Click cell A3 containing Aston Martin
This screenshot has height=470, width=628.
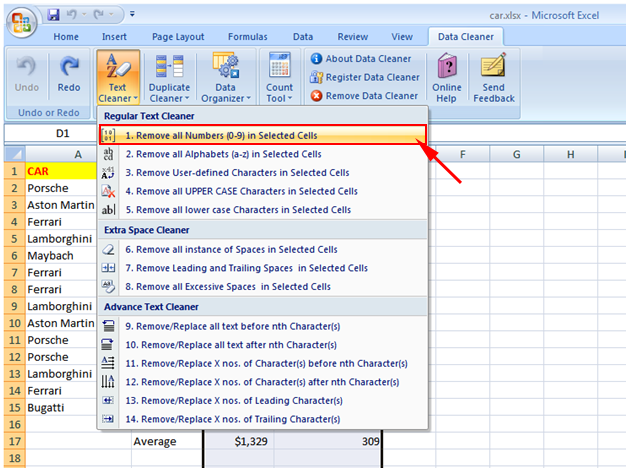point(61,205)
